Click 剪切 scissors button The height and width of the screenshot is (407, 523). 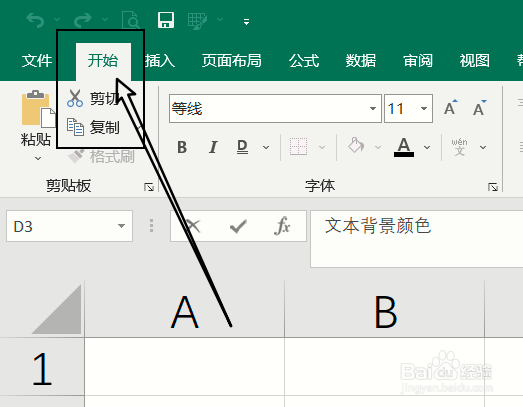(93, 98)
